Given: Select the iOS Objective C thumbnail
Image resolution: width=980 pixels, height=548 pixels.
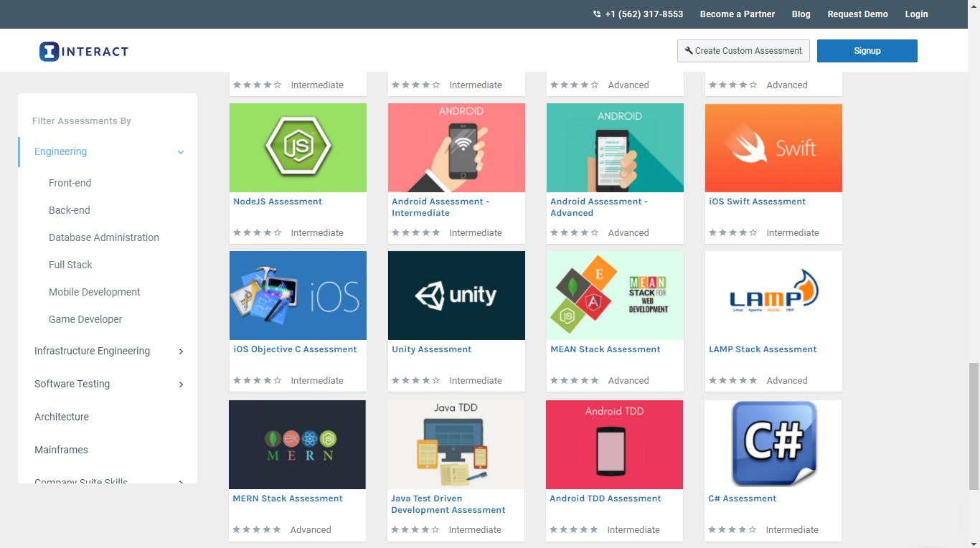Looking at the screenshot, I should pyautogui.click(x=298, y=296).
